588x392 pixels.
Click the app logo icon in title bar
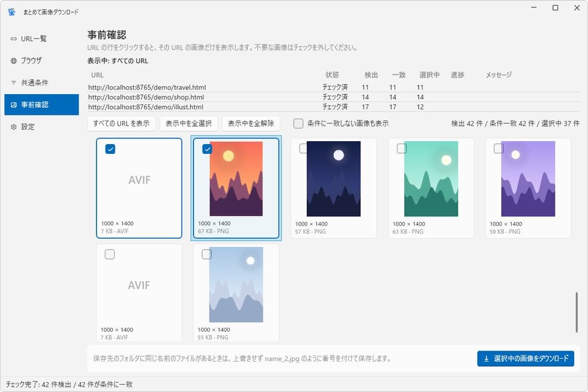11,12
